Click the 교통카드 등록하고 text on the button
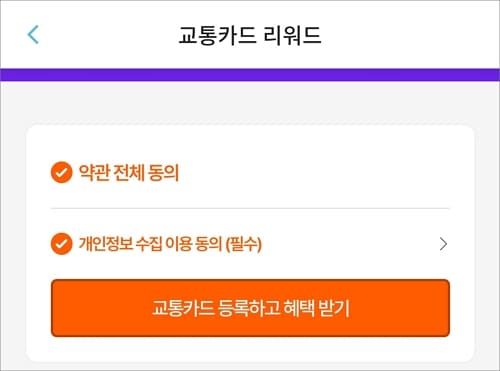 [x=215, y=308]
